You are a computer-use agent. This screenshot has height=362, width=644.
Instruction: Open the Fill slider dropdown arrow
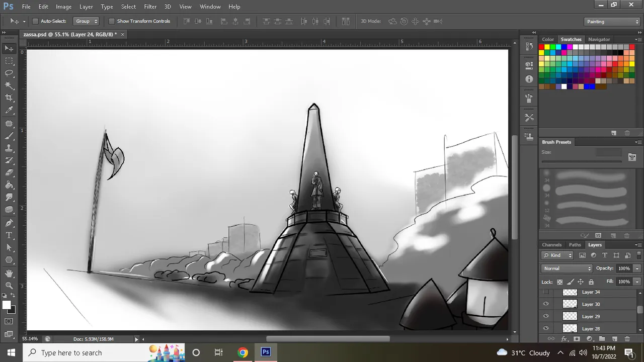pos(637,282)
